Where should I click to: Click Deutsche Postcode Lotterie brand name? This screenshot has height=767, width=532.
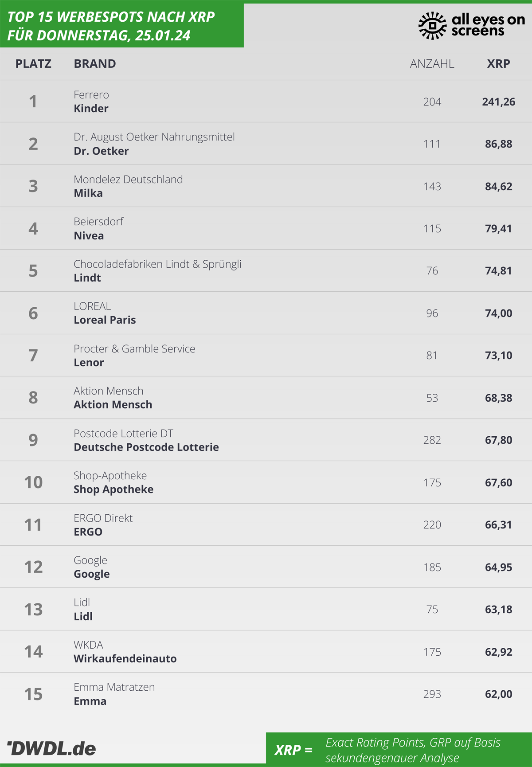(x=146, y=447)
